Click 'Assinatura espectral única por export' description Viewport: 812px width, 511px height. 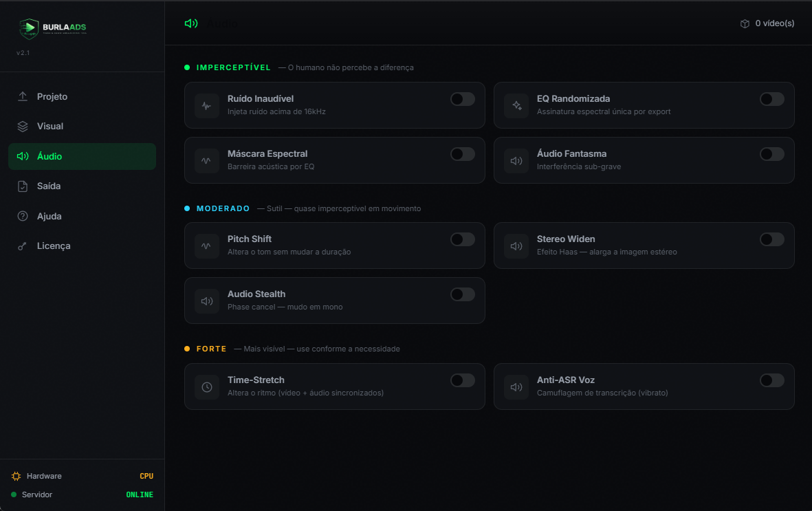(603, 111)
